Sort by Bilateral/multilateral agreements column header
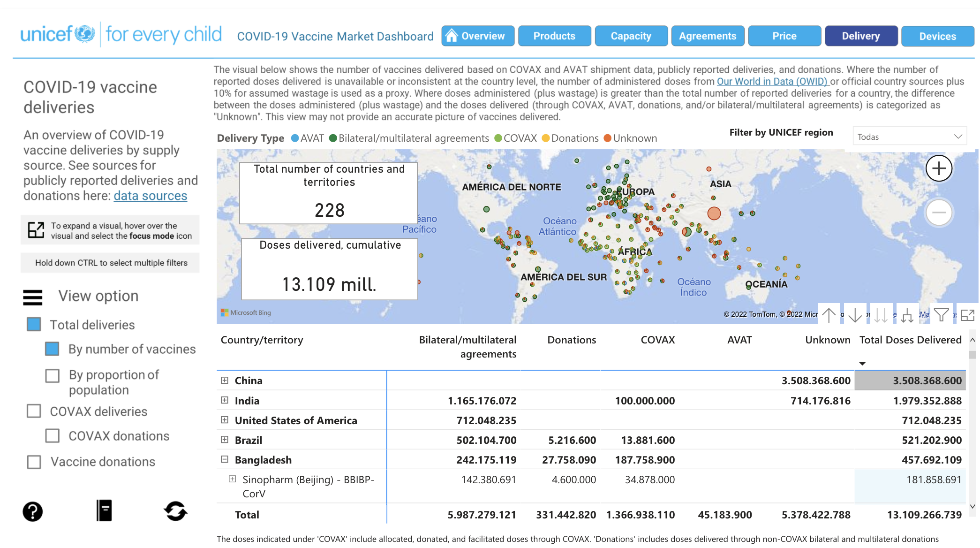 pos(467,347)
